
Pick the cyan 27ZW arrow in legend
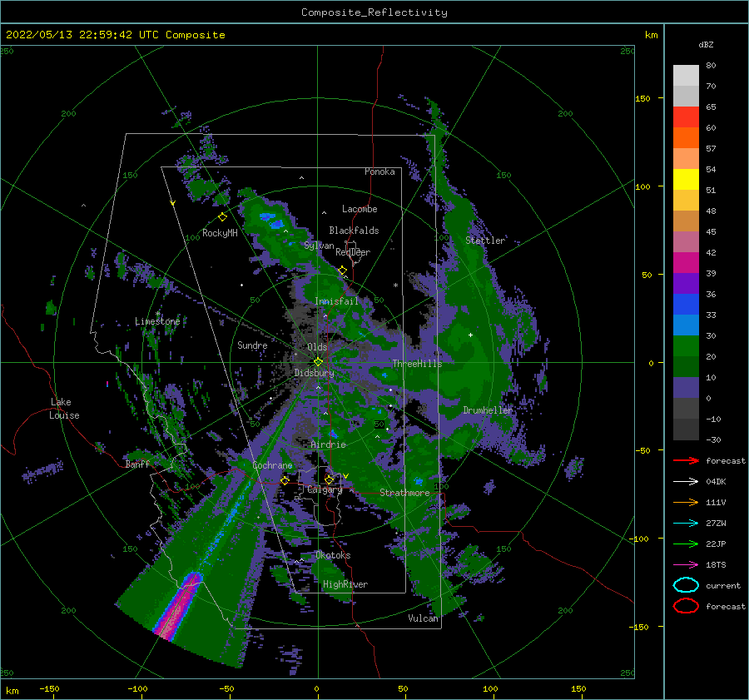pyautogui.click(x=686, y=524)
